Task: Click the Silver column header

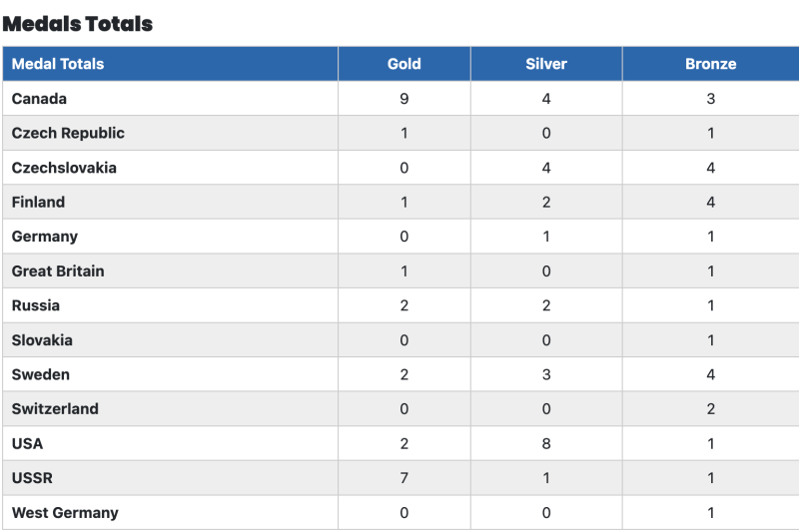Action: [545, 64]
